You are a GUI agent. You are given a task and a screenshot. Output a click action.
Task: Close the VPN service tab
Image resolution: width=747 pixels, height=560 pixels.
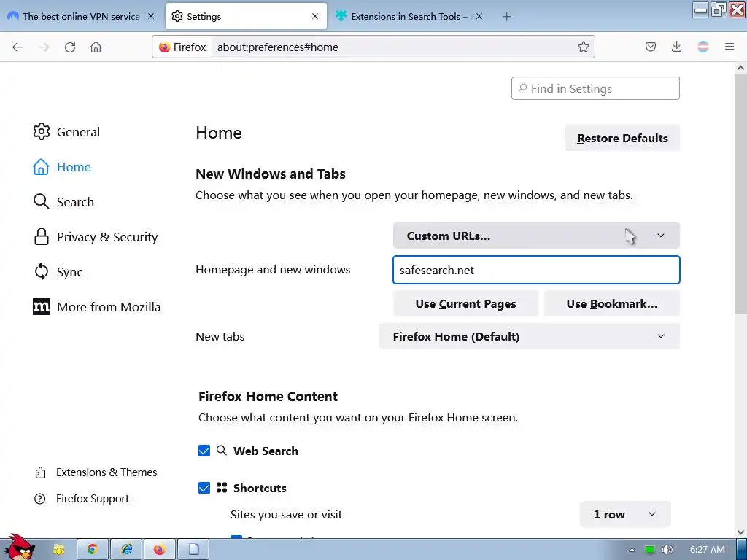click(x=151, y=16)
